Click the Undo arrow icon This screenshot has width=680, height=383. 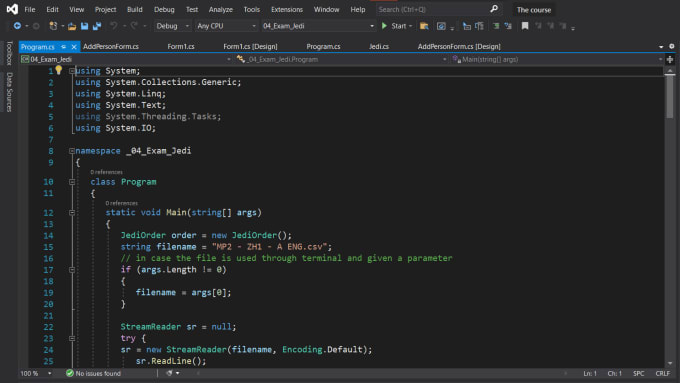114,26
